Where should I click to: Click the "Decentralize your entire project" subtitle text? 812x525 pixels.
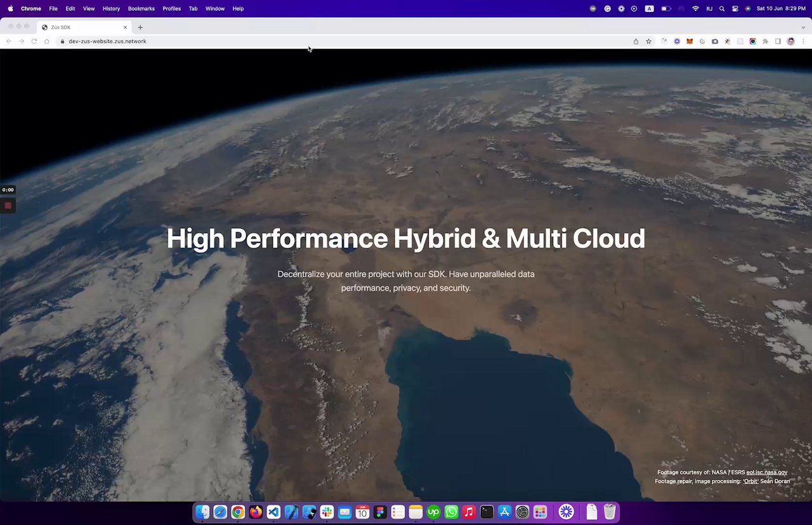pos(406,281)
